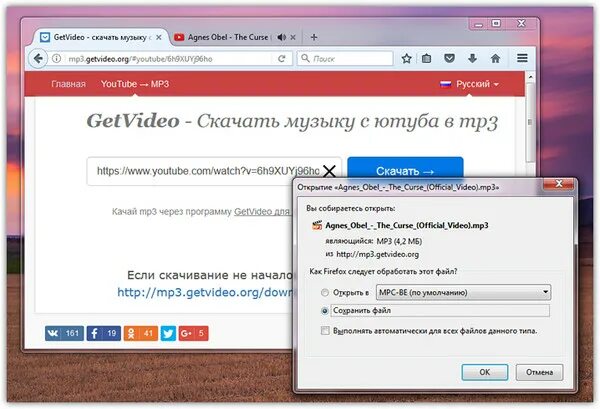This screenshot has width=600, height=409.
Task: Select the 'Открыть в' radio button
Action: click(325, 293)
